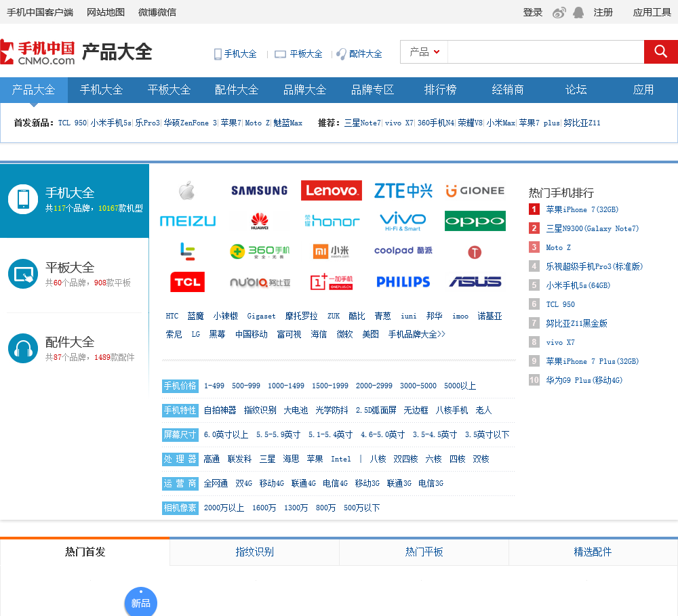Open ranked item 苹果iPhone 7(32GB)
The image size is (678, 616).
click(x=582, y=209)
